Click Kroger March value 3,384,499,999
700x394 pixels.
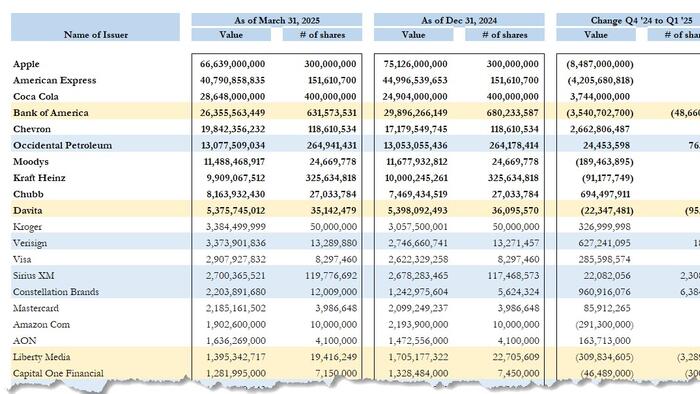tap(236, 227)
